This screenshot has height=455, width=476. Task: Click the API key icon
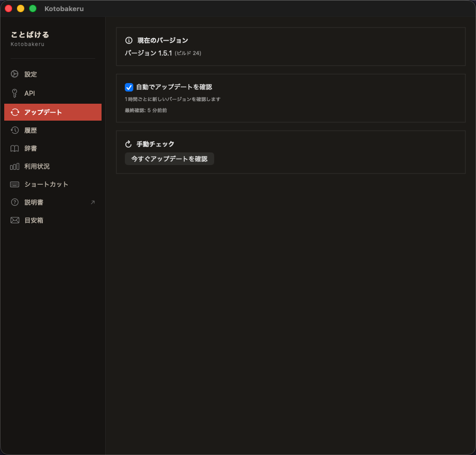pyautogui.click(x=14, y=93)
